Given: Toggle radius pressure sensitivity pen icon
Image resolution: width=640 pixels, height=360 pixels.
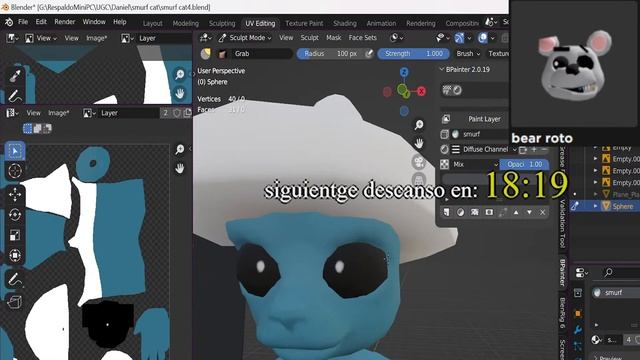Looking at the screenshot, I should [369, 53].
